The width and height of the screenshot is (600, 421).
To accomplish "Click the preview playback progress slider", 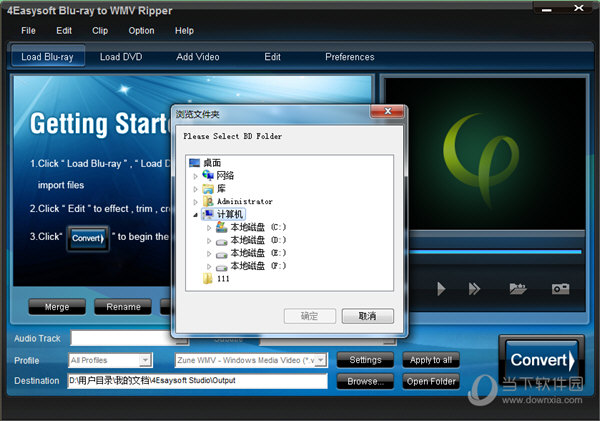I will pos(495,252).
